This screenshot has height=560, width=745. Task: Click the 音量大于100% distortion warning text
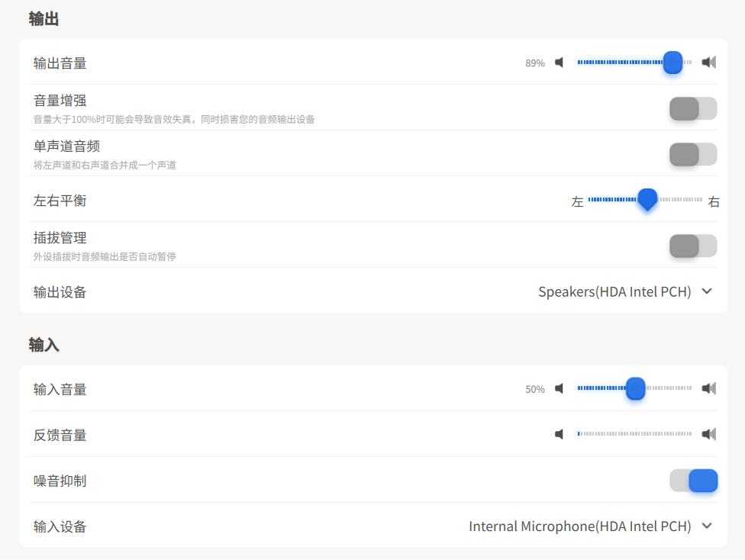[x=174, y=119]
